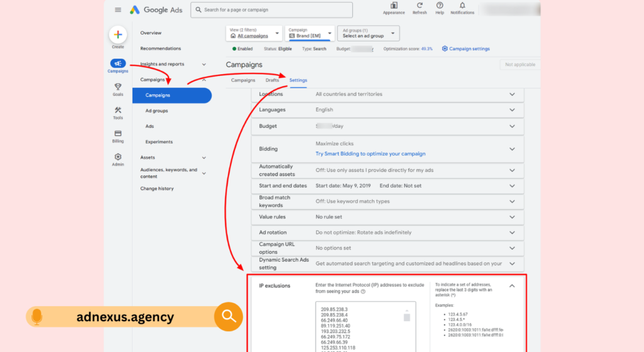Expand Start and end dates row
644x352 pixels.
click(x=512, y=186)
